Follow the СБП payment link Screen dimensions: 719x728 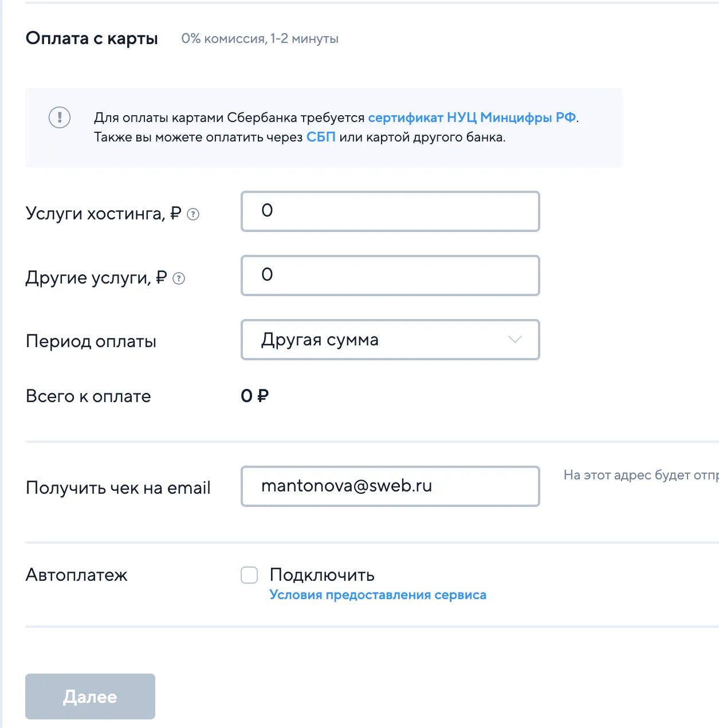(321, 137)
